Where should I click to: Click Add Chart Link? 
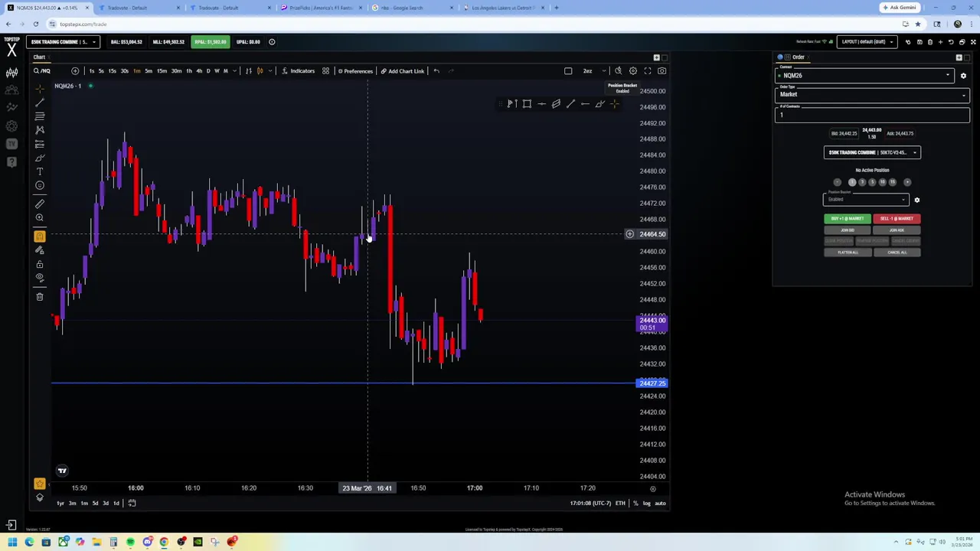coord(402,71)
